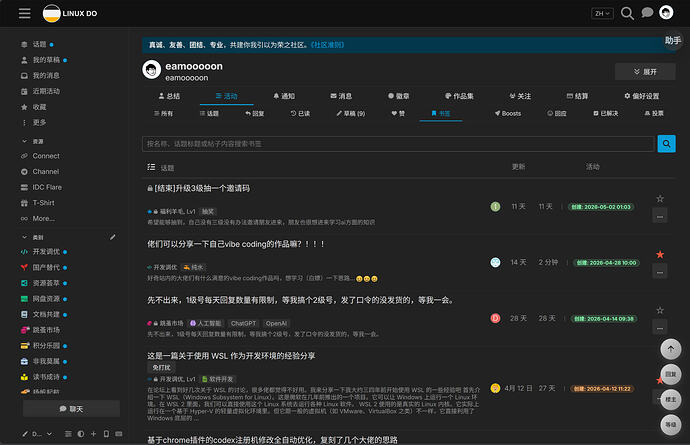Select the Boosts sub-tab

coord(508,114)
